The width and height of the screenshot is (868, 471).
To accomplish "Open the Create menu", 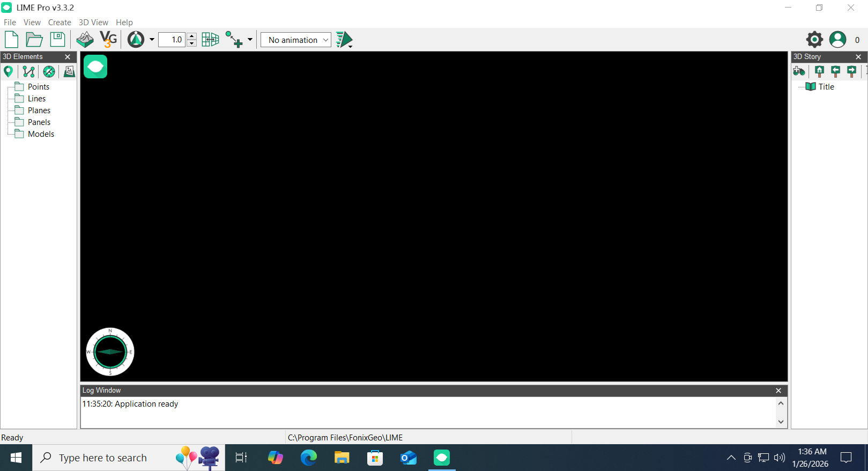I will pos(60,23).
